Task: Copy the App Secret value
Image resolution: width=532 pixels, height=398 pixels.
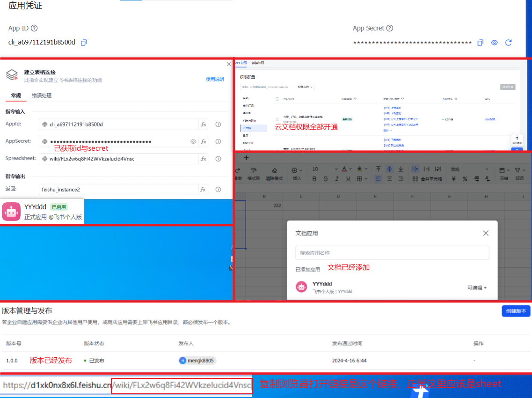Action: pyautogui.click(x=480, y=43)
